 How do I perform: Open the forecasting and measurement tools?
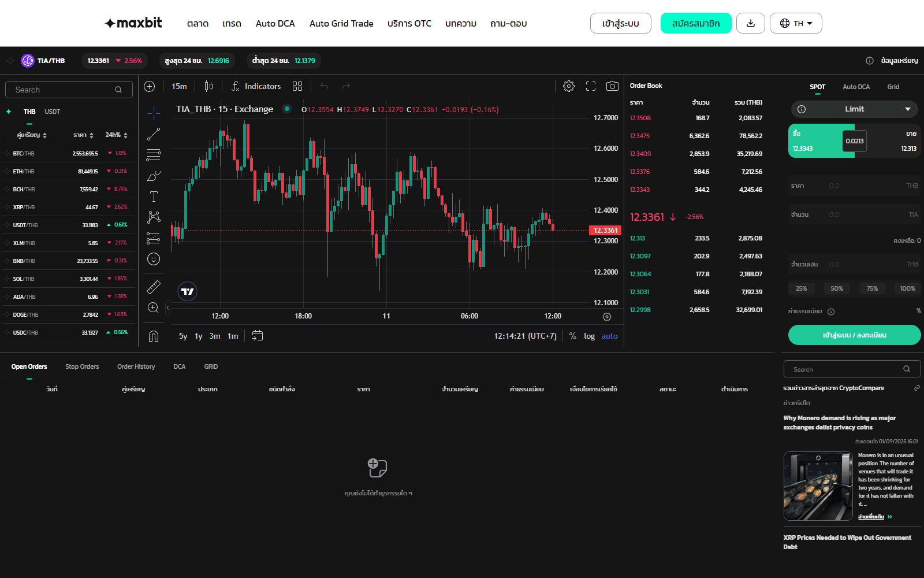(154, 238)
